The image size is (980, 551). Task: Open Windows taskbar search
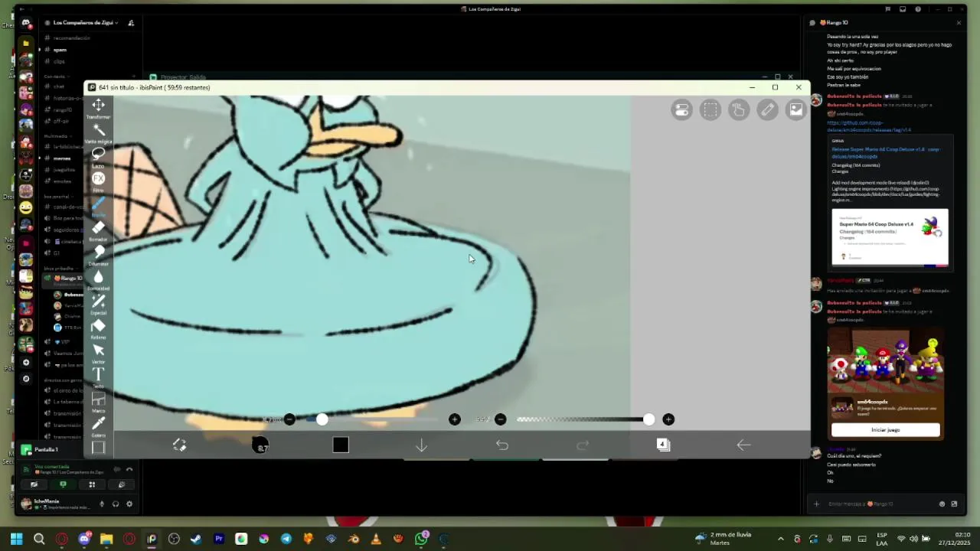[39, 539]
